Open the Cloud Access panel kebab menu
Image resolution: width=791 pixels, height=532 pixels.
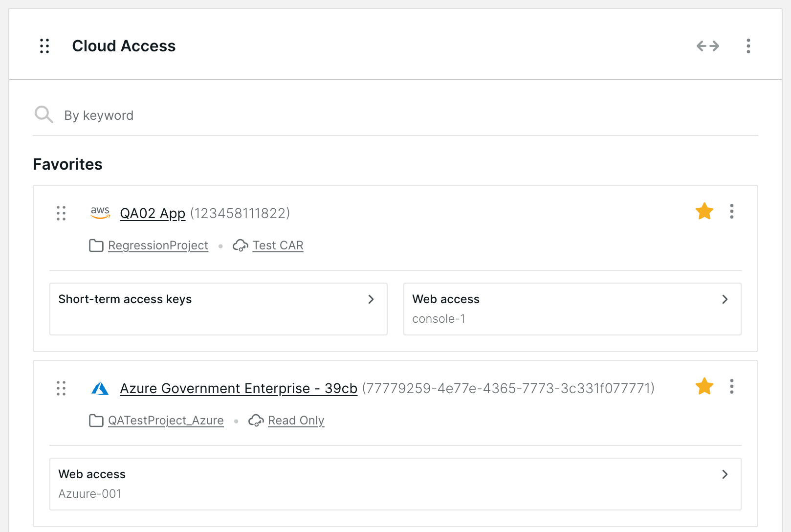(748, 46)
